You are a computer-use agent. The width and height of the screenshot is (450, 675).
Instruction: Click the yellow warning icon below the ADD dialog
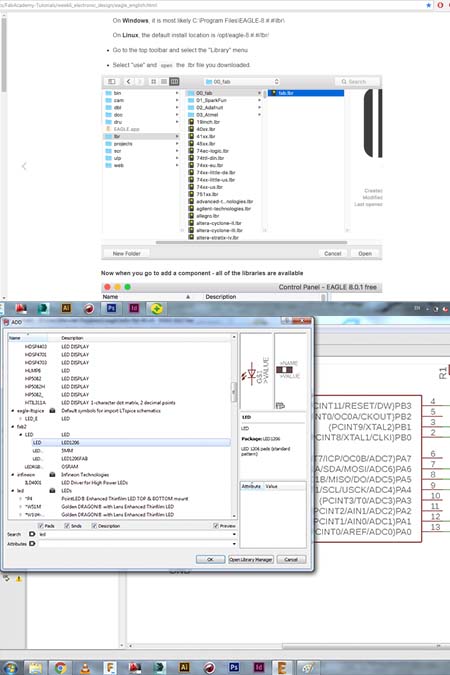[19, 579]
